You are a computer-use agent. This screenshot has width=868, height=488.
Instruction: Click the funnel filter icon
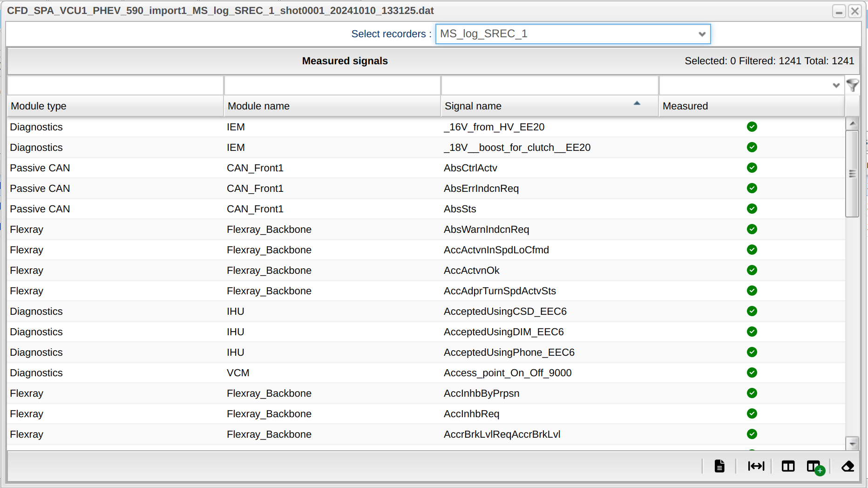pyautogui.click(x=852, y=85)
